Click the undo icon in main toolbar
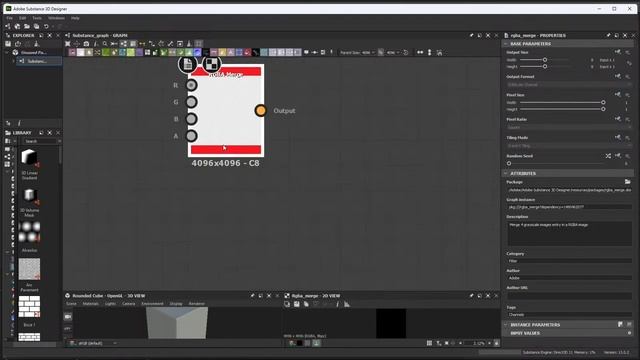Image resolution: width=640 pixels, height=360 pixels. 46,26
